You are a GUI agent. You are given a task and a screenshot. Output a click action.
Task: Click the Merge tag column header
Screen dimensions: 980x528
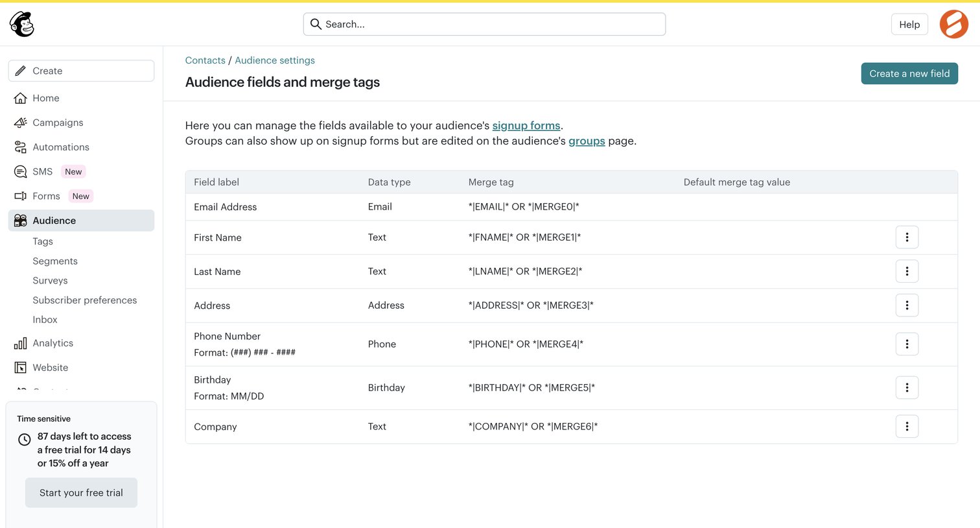[491, 182]
